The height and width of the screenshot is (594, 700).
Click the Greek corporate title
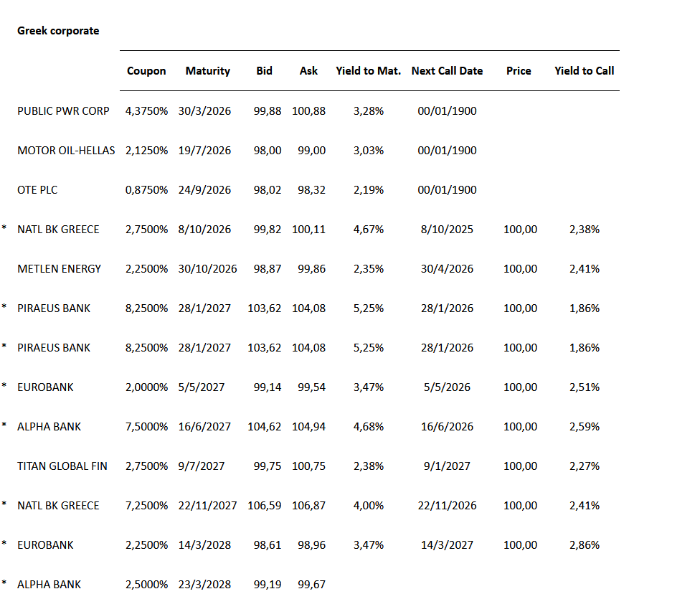tap(58, 31)
